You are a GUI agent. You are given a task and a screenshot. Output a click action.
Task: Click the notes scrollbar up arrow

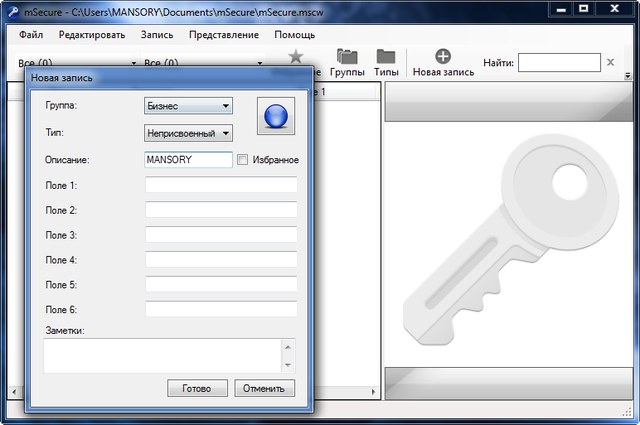[288, 347]
